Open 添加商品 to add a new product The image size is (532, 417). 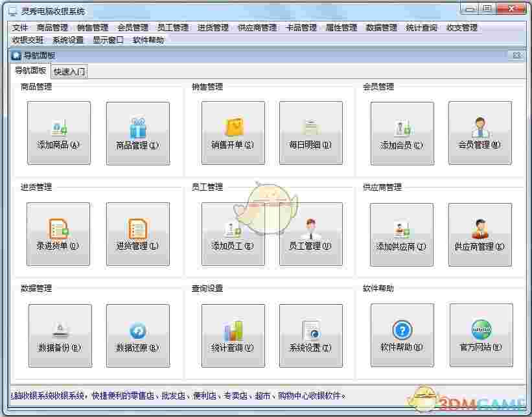coord(59,133)
